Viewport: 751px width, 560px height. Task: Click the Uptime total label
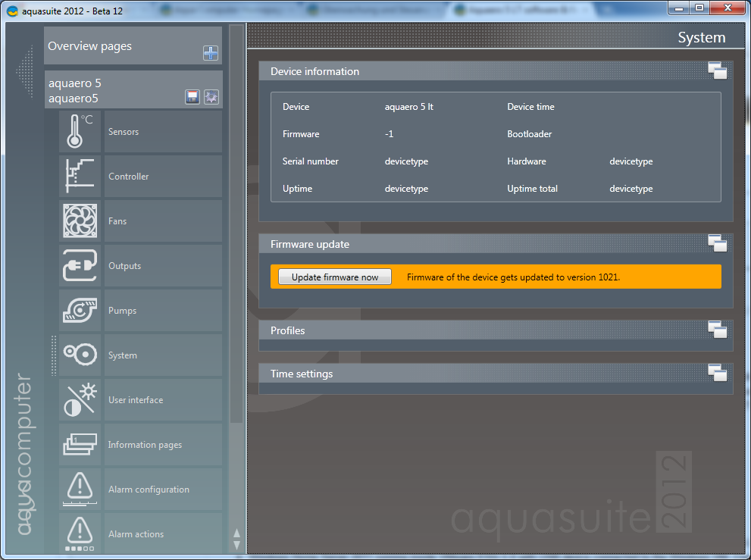click(532, 189)
